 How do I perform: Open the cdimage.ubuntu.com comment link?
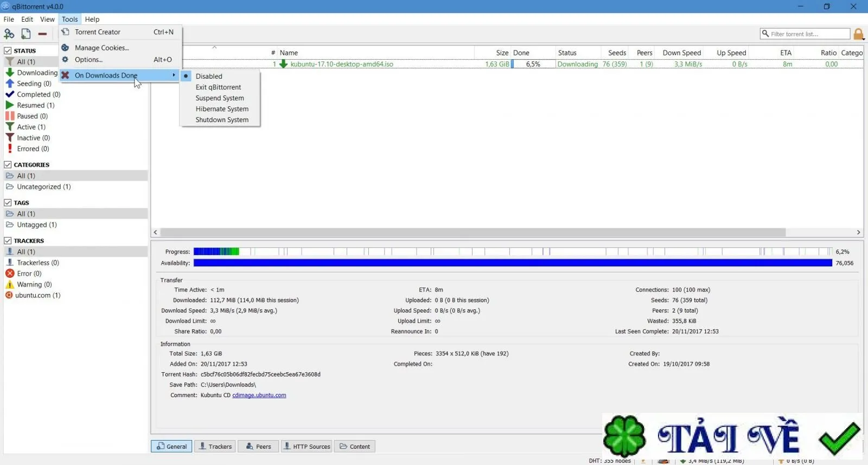259,395
